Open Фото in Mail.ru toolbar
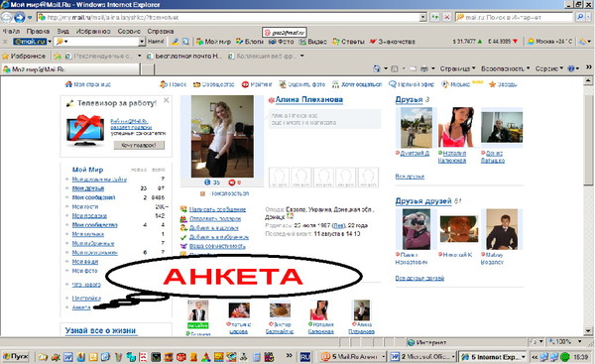 click(x=282, y=42)
